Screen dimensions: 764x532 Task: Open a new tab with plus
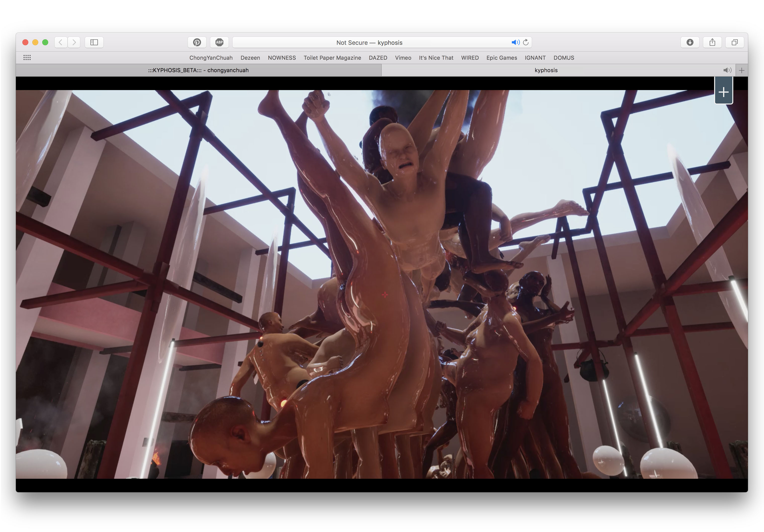pyautogui.click(x=742, y=70)
